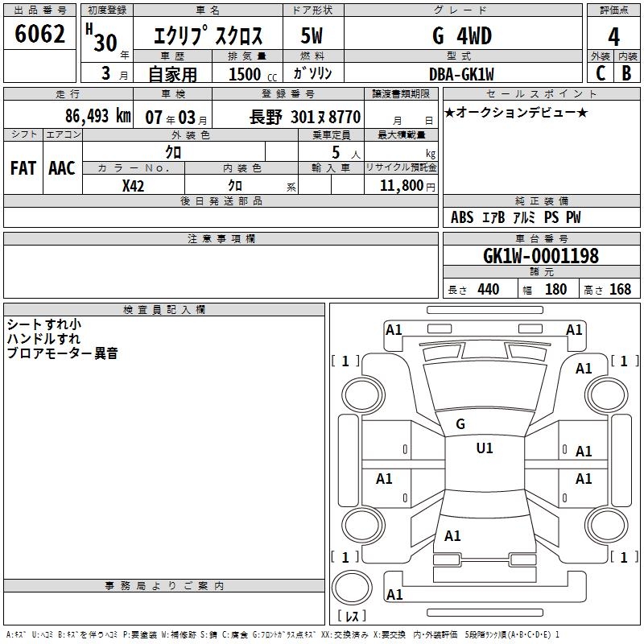Click the grade value G 4WD
Screen dimensions: 644x644
[x=462, y=35]
